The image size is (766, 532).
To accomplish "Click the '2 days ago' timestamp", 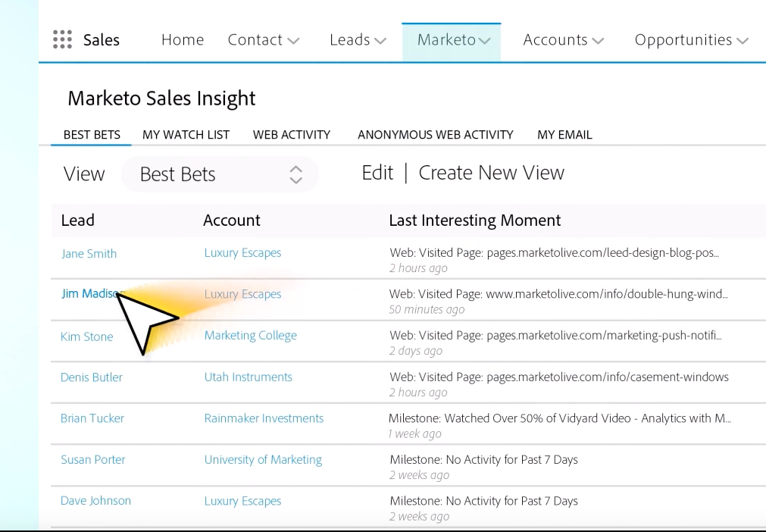I will 416,351.
